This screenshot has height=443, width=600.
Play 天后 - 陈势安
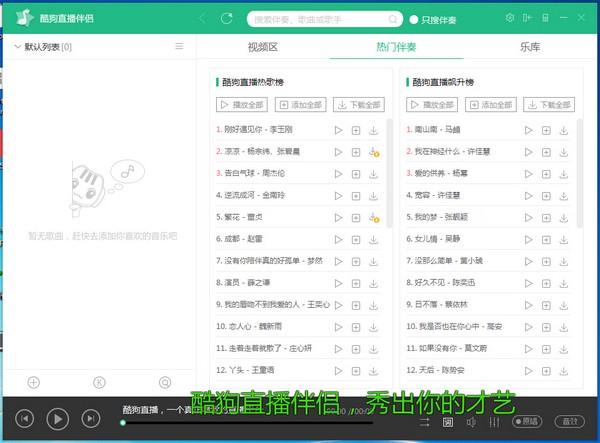528,371
